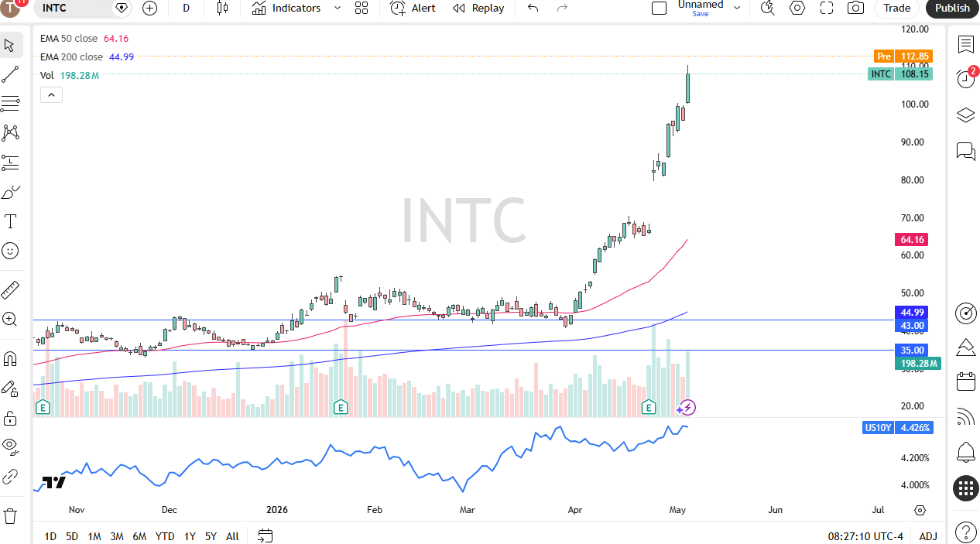
Task: Open chart settings hexagon icon
Action: pos(797,8)
